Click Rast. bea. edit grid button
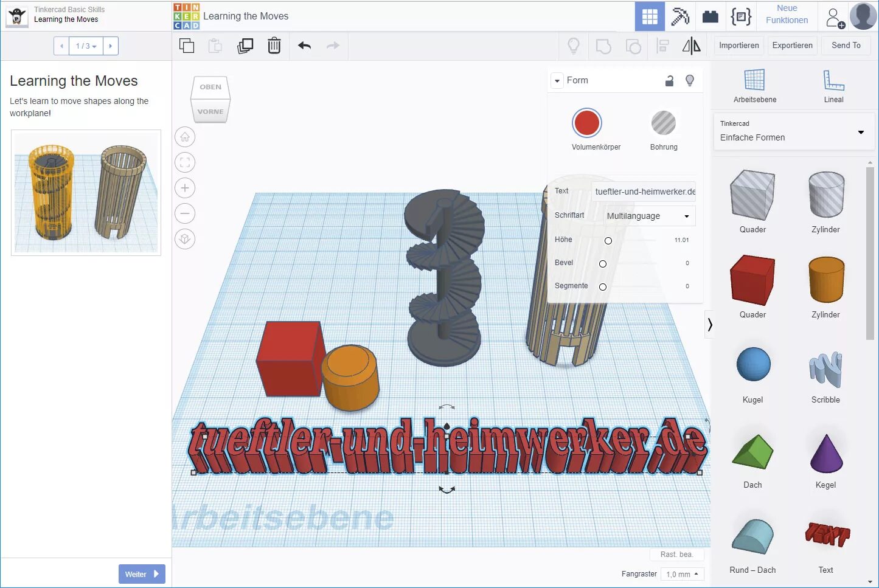The image size is (879, 588). click(x=676, y=555)
